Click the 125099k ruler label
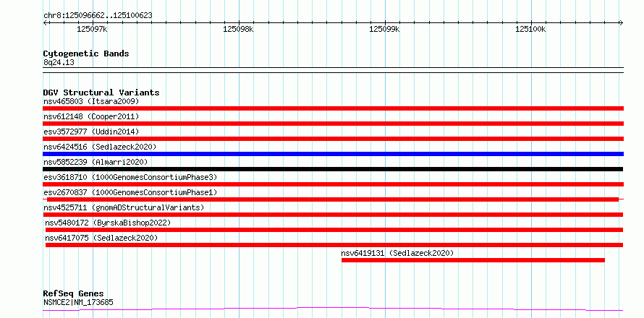 (384, 29)
